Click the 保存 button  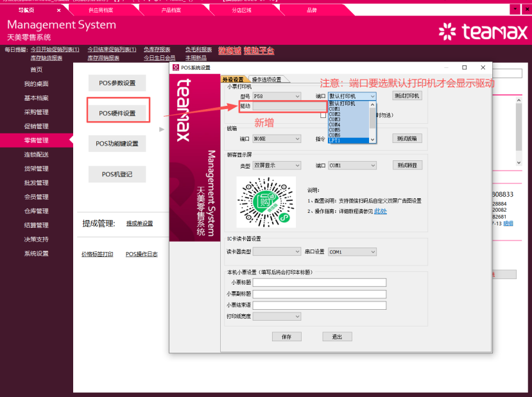click(x=287, y=337)
